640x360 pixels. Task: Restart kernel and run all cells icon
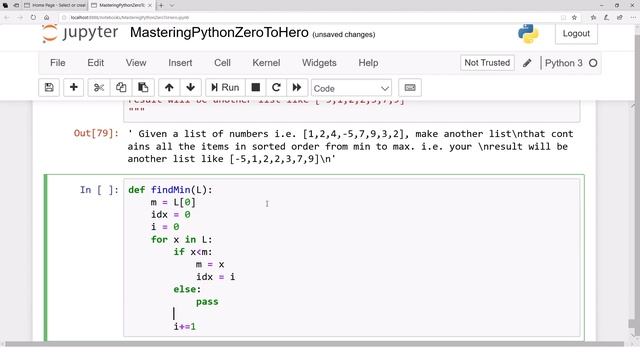coord(297,88)
